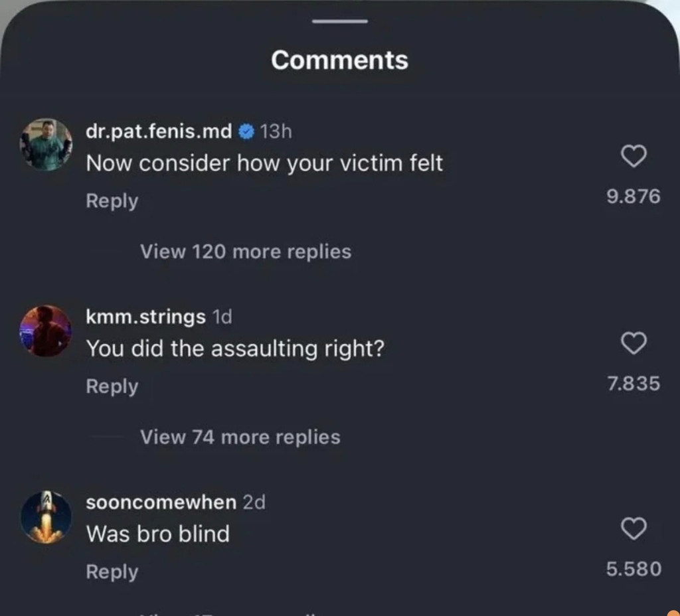680x616 pixels.
Task: Tap kmm.strings' rocket-free profile avatar
Action: tap(45, 331)
